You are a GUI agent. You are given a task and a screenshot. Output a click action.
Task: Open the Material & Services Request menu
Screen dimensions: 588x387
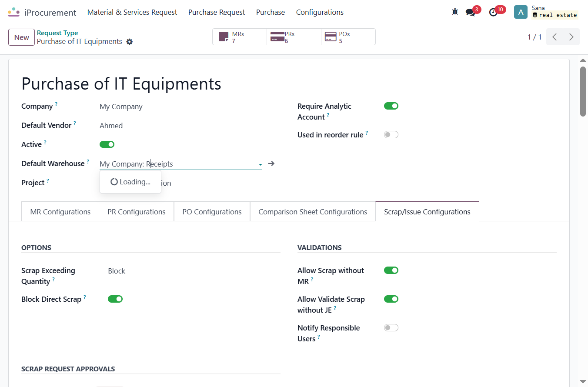[132, 12]
